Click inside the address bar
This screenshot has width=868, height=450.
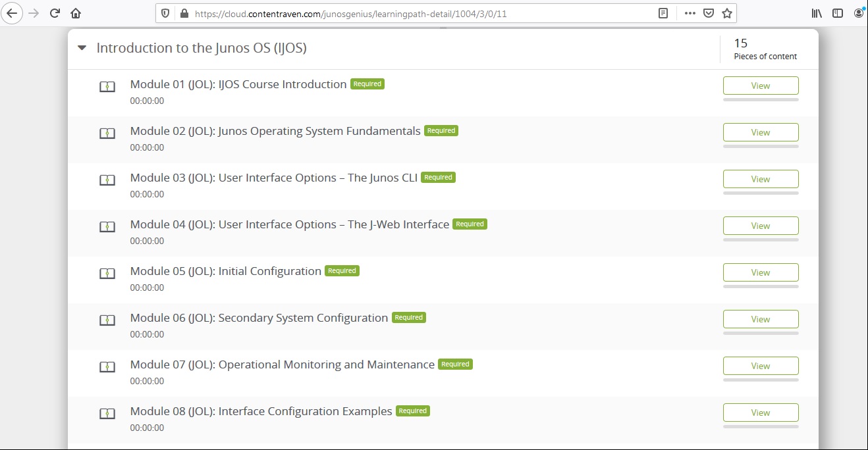coord(395,12)
